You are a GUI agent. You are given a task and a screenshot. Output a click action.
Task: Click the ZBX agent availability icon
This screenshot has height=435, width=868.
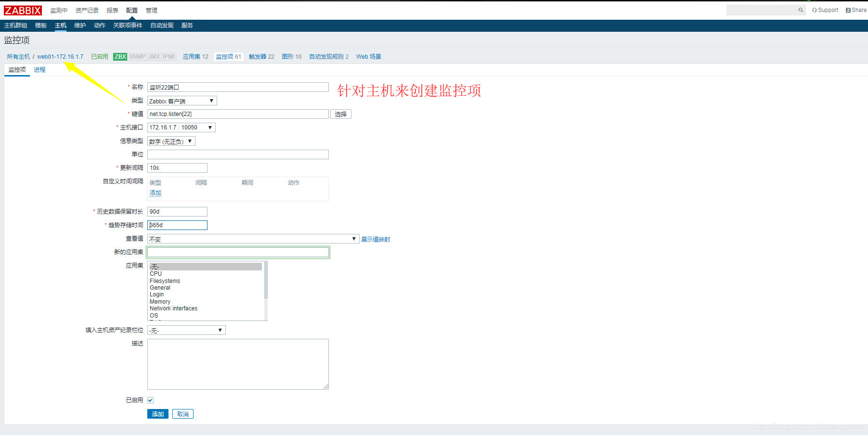tap(119, 56)
